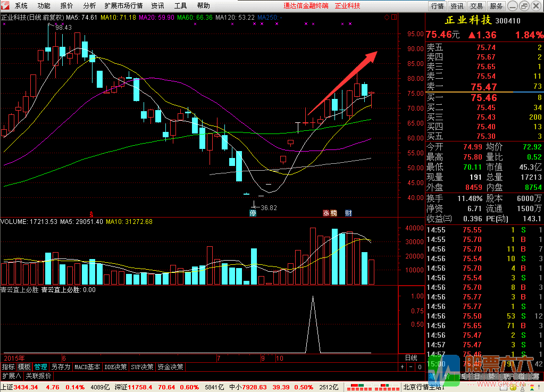Click the red app logo in title bar

pos(5,5)
